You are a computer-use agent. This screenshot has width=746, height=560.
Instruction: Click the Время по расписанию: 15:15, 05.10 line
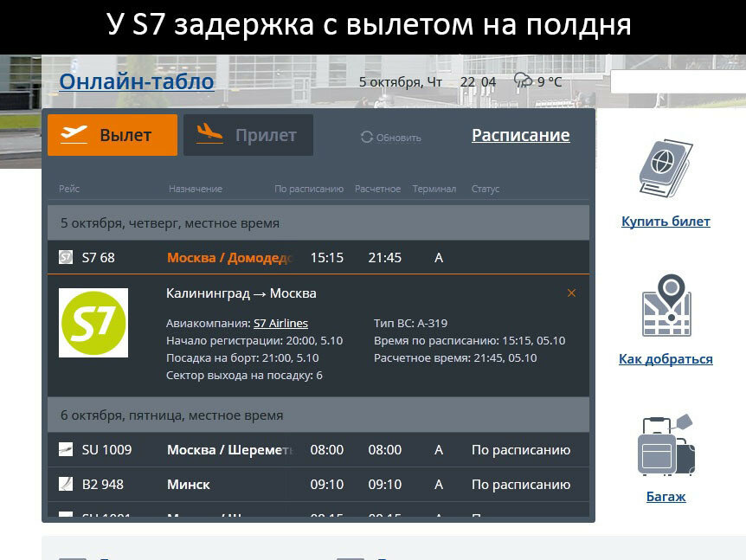pyautogui.click(x=470, y=341)
